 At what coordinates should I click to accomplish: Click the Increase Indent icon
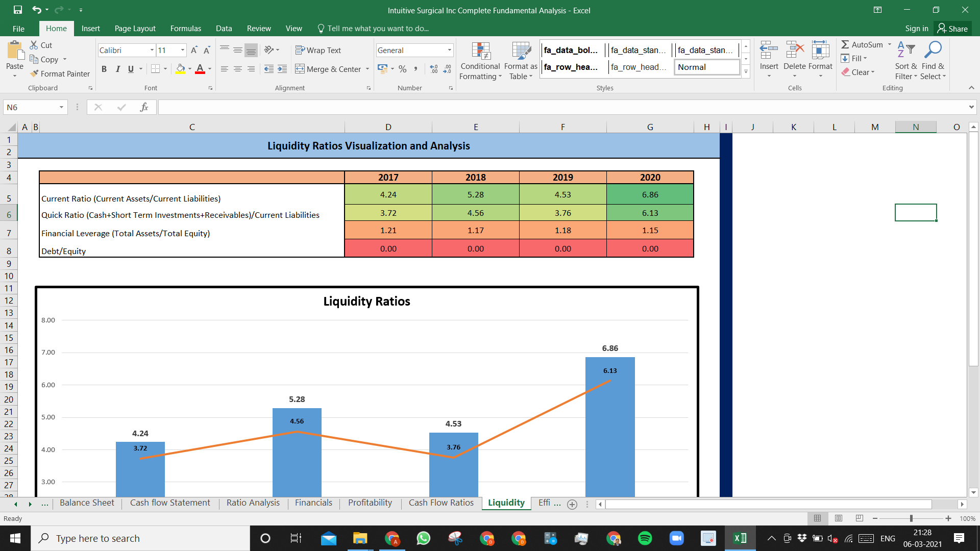coord(282,69)
